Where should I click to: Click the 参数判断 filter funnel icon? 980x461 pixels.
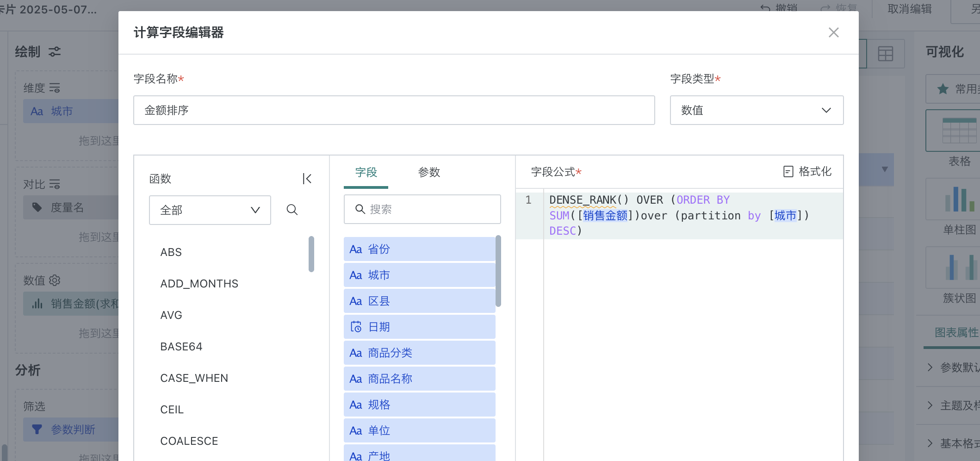[x=37, y=430]
